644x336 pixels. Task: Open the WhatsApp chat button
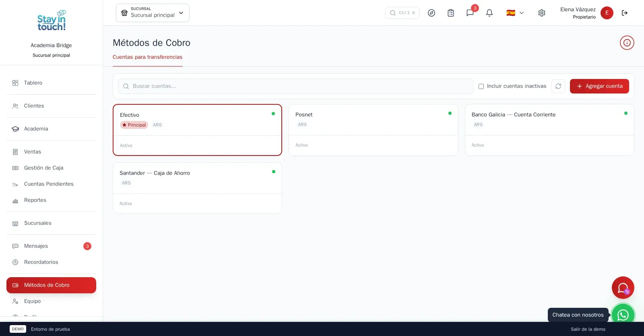(x=623, y=315)
